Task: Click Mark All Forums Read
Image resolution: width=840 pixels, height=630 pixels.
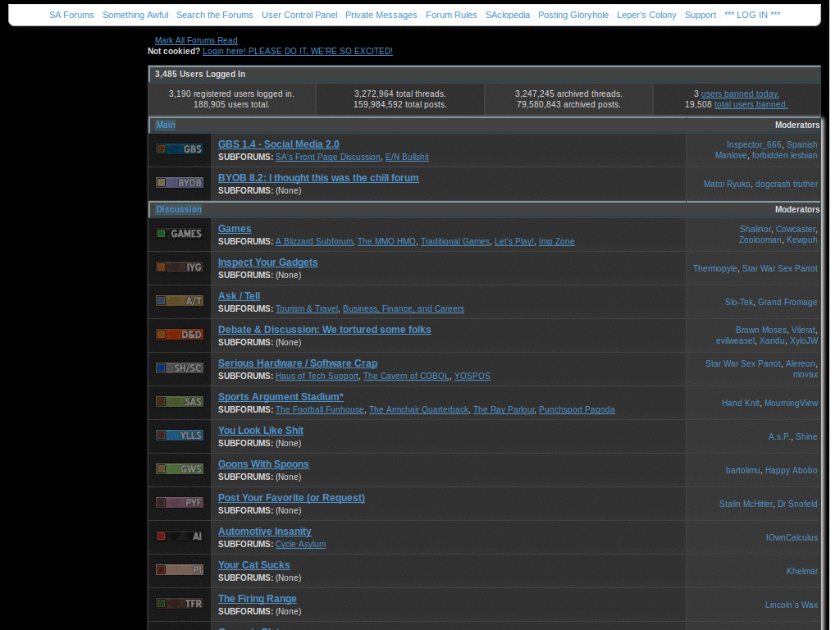Action: (x=196, y=40)
